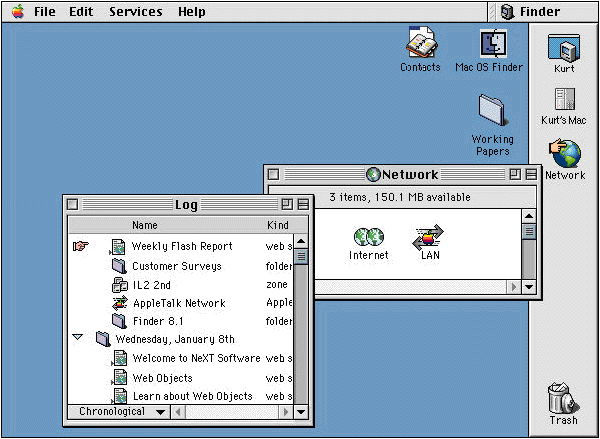The width and height of the screenshot is (600, 439).
Task: Click the AppleTalk Network icon in Log
Action: (120, 303)
